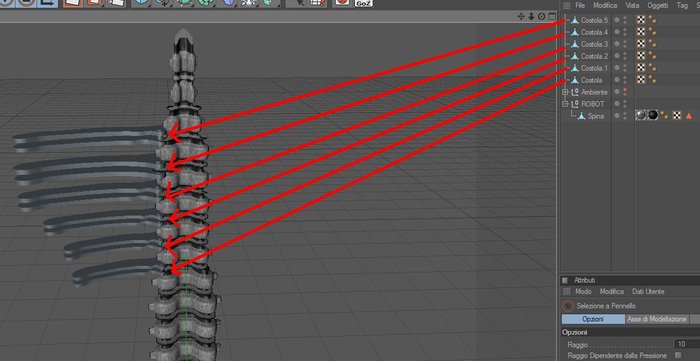The width and height of the screenshot is (700, 361).
Task: Click the Raggio value field
Action: [687, 344]
